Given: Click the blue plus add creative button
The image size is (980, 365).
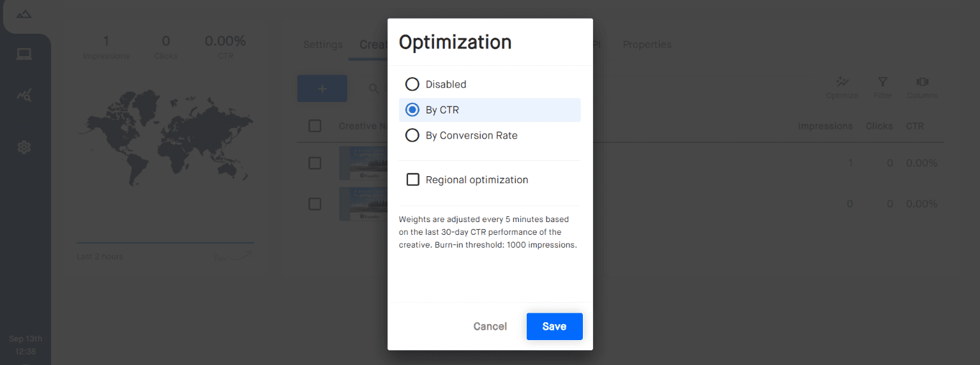Looking at the screenshot, I should 322,89.
